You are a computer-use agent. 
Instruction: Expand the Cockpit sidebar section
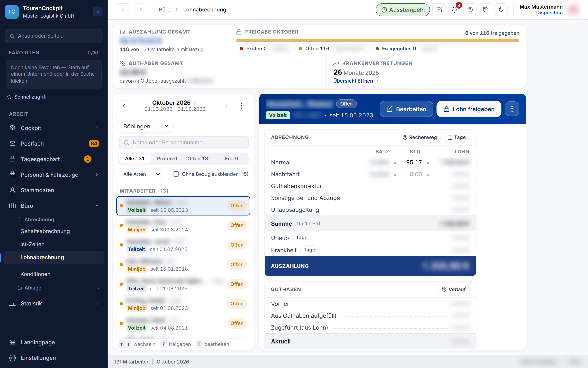tap(54, 128)
